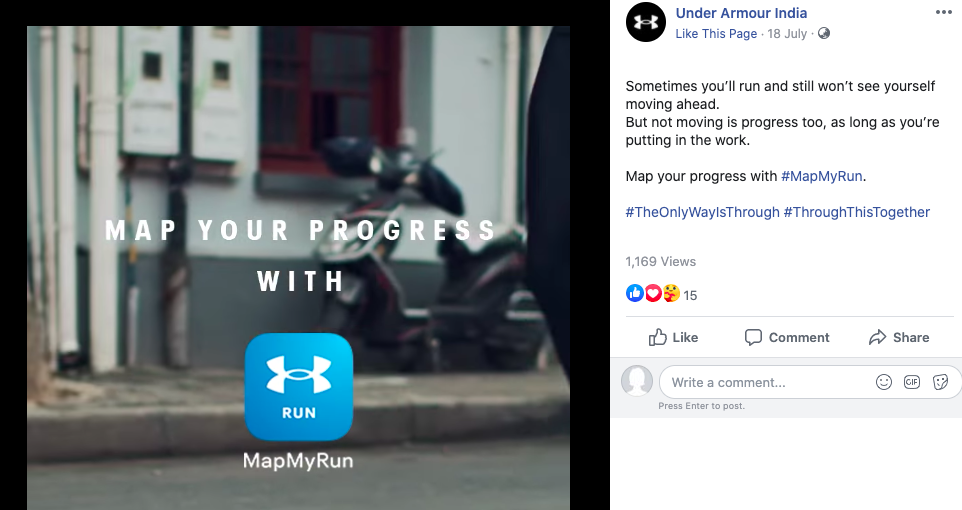Viewport: 962px width, 510px height.
Task: Open the #MapMyRun hashtag link
Action: coord(822,176)
